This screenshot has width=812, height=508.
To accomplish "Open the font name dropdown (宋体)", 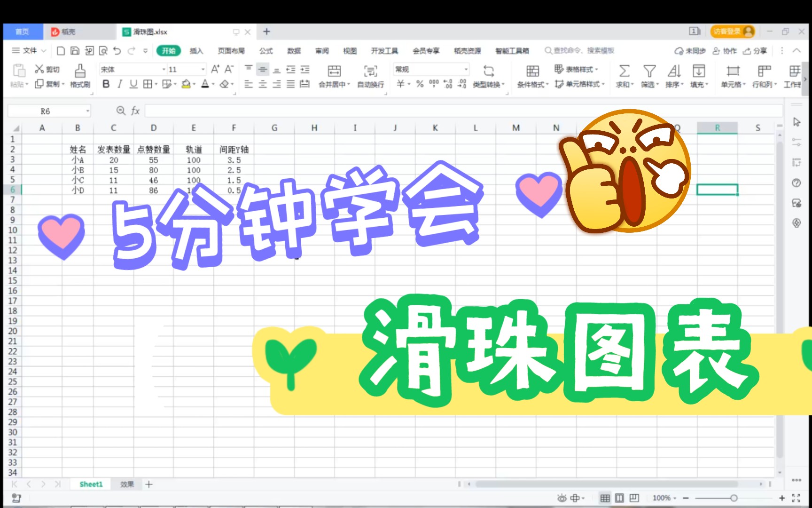I will tap(164, 69).
